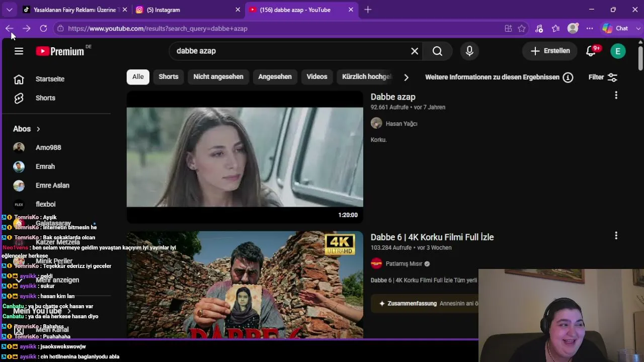Image resolution: width=644 pixels, height=362 pixels.
Task: Select the Videos filter chip
Action: (x=317, y=77)
